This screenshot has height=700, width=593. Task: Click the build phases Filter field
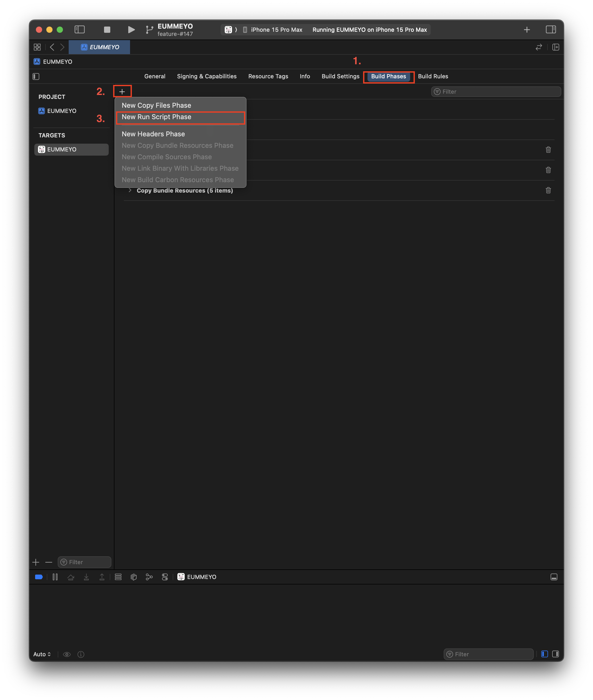pos(496,92)
